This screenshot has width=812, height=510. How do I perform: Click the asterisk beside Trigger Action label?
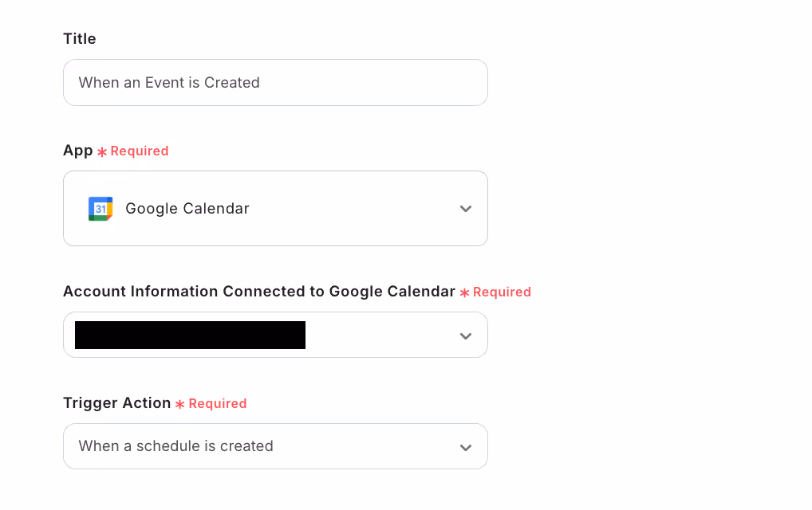click(x=180, y=404)
